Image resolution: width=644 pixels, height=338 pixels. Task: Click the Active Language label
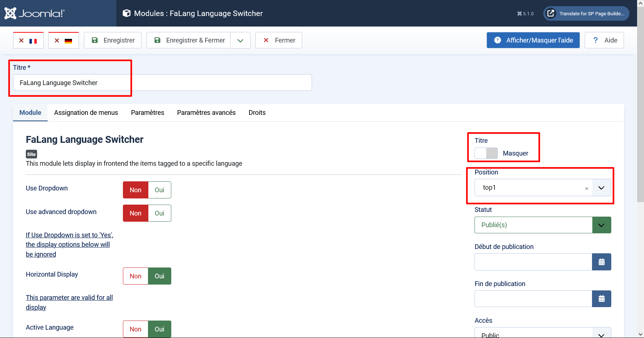tap(49, 327)
